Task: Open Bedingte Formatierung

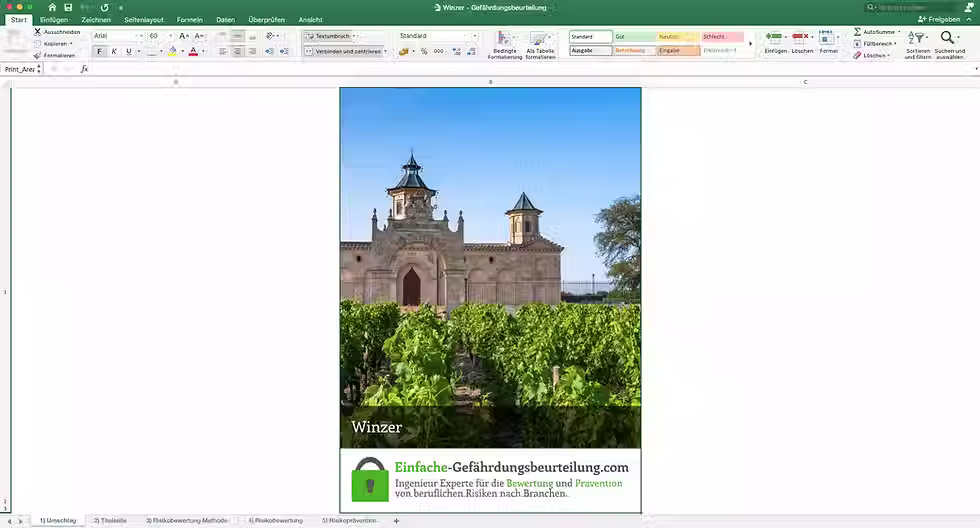Action: (x=504, y=45)
